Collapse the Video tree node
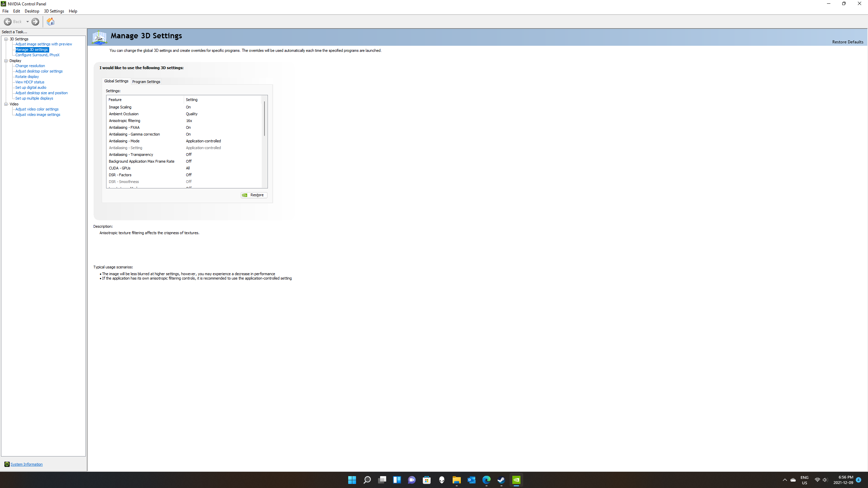Image resolution: width=868 pixels, height=488 pixels. [x=6, y=104]
